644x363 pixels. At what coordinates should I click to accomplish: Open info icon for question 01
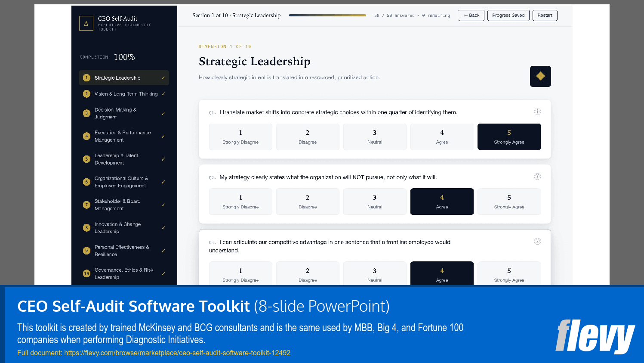coord(537,112)
